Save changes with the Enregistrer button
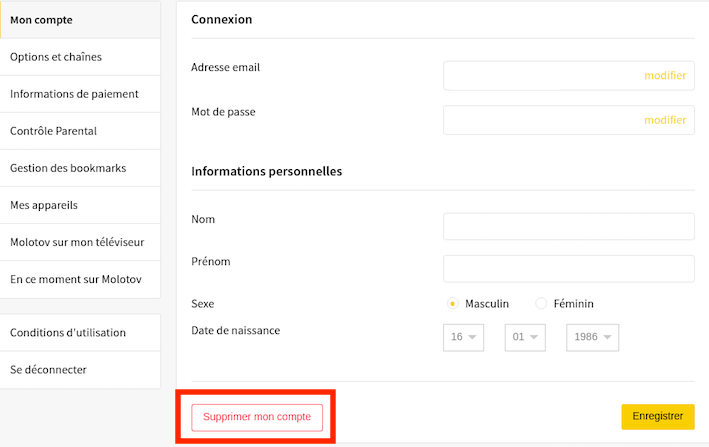 pos(658,416)
